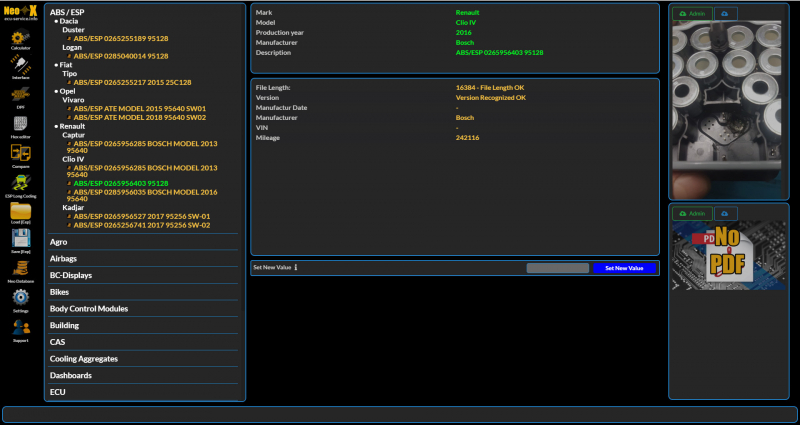Open the Compare tool
800x425 pixels.
pos(20,153)
